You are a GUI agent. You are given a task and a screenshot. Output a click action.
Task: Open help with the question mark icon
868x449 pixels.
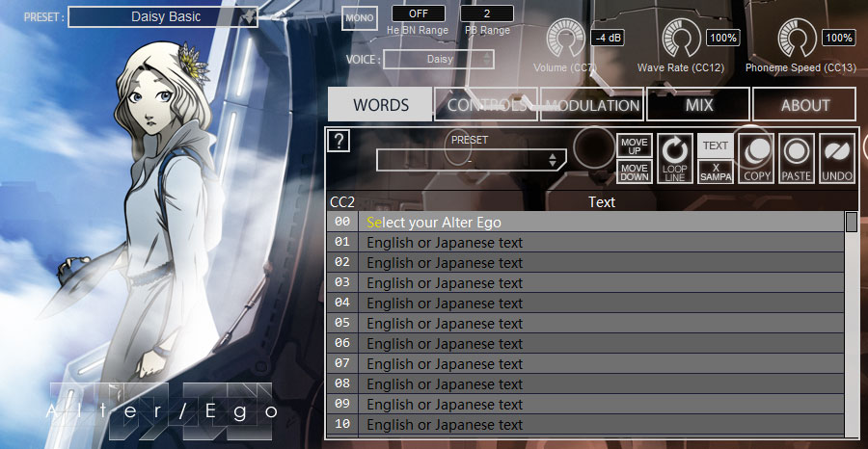(339, 142)
